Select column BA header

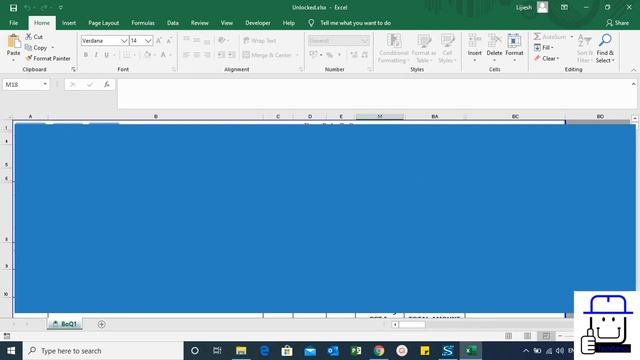435,116
